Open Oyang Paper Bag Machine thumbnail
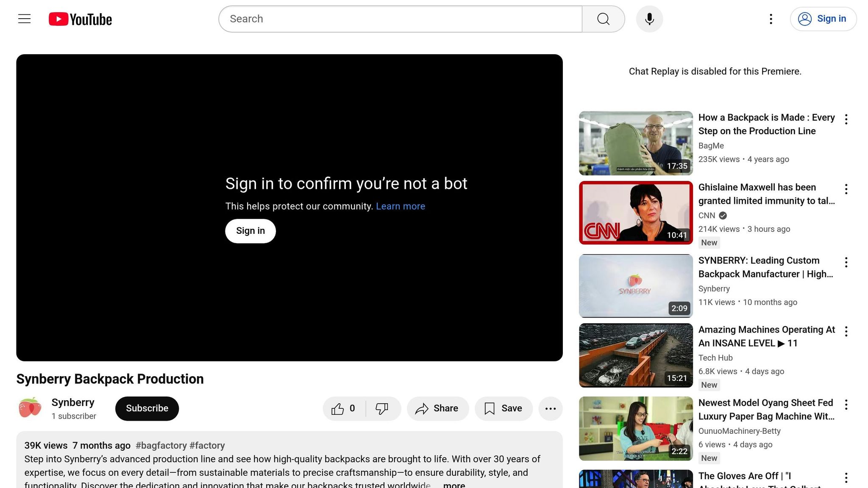This screenshot has height=488, width=868. tap(636, 429)
